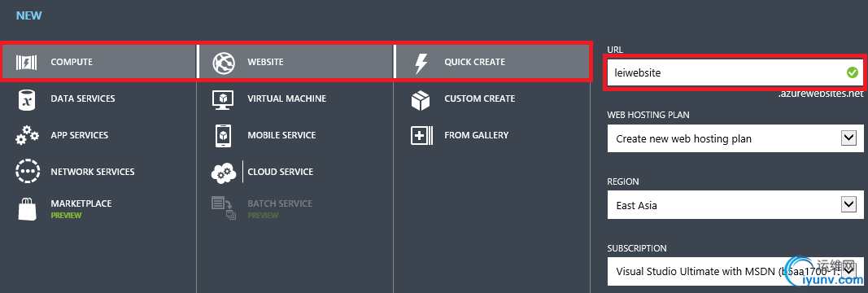The height and width of the screenshot is (293, 868).
Task: Click the Mobile Service phone icon
Action: [x=223, y=136]
